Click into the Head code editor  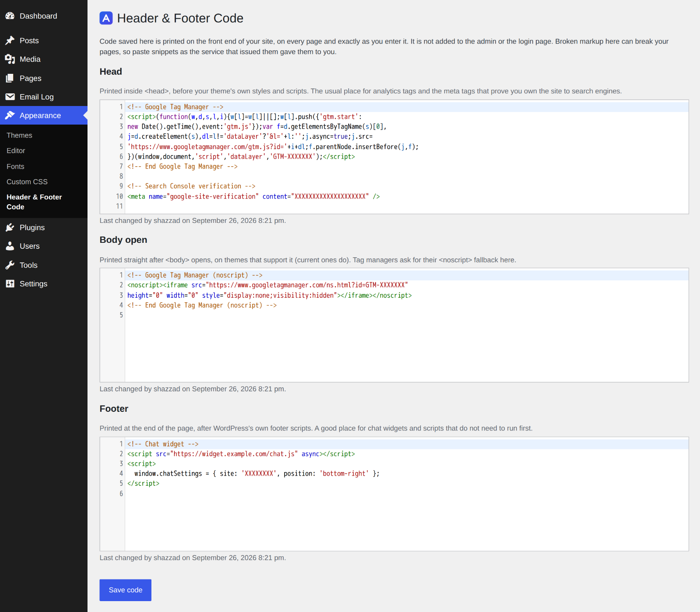point(394,157)
